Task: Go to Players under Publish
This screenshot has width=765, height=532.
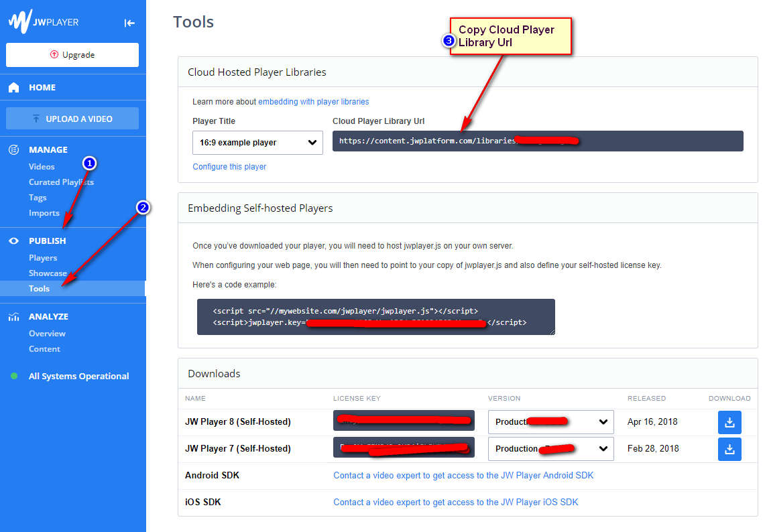Action: [x=43, y=258]
